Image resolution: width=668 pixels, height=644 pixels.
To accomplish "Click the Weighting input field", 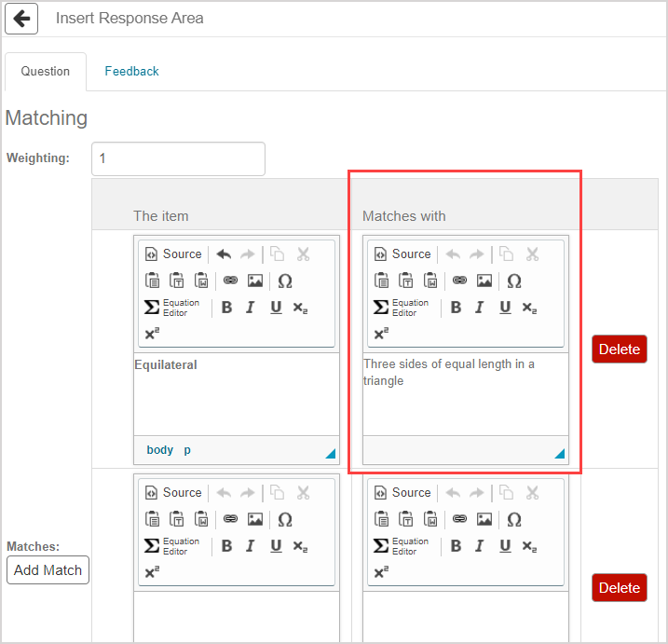I will (178, 158).
